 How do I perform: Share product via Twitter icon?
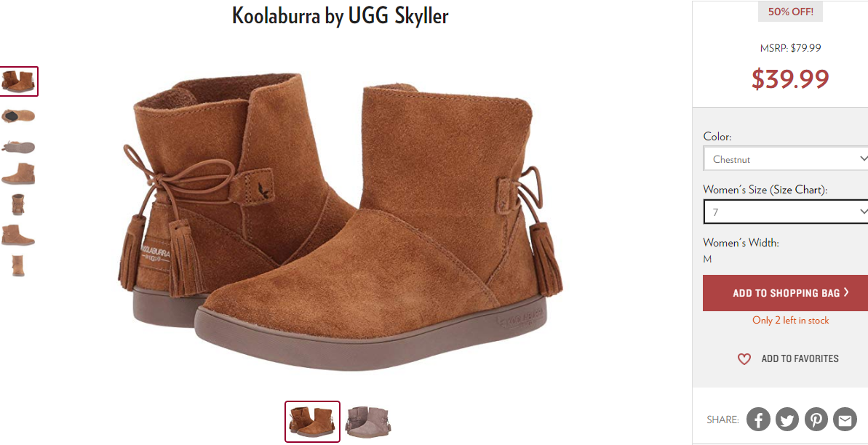(787, 420)
